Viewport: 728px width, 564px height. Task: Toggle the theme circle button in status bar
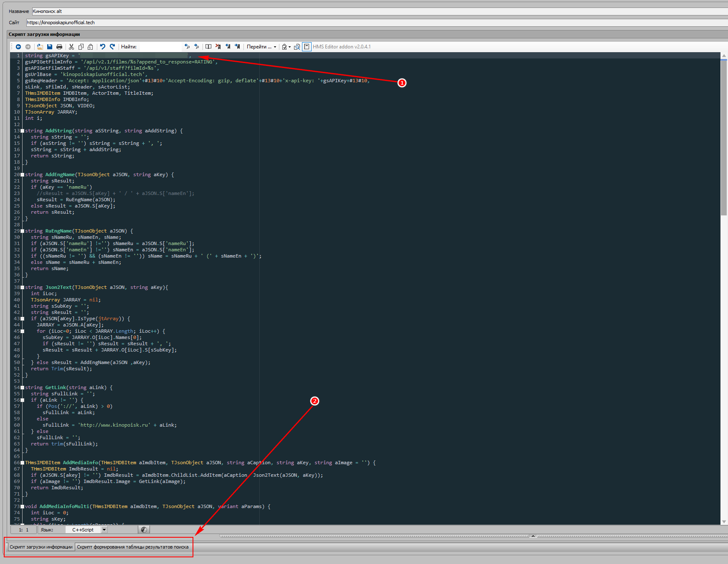(x=144, y=530)
